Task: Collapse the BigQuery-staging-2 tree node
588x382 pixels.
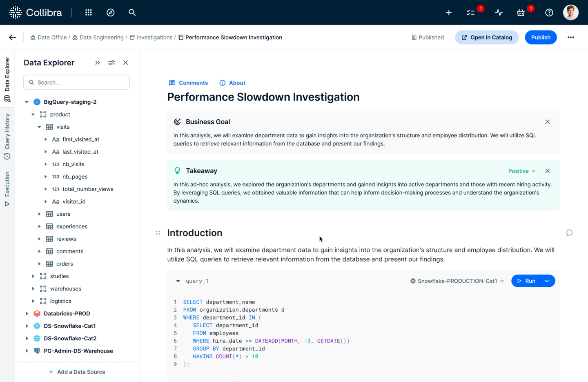Action: click(x=27, y=102)
